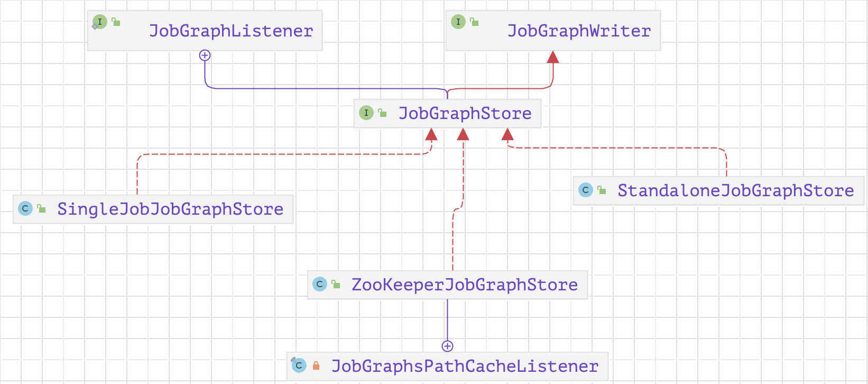868x384 pixels.
Task: Select the SingleJobJobGraphStore node label
Action: pos(170,209)
